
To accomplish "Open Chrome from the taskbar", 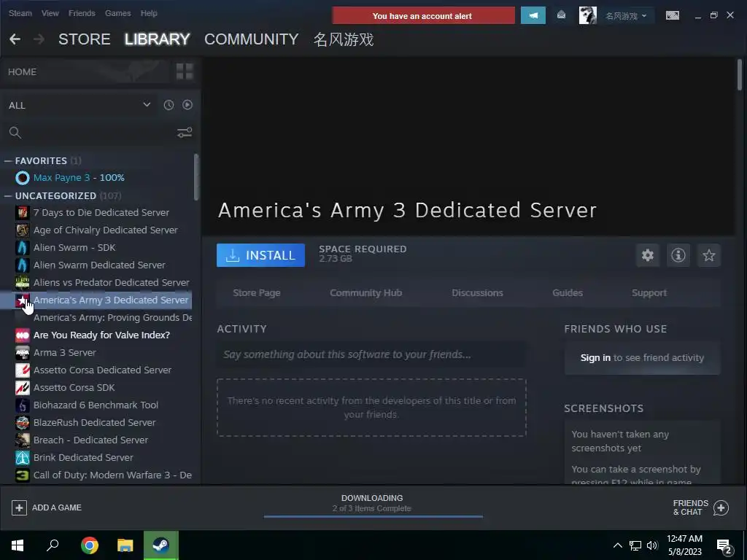I will [x=90, y=545].
